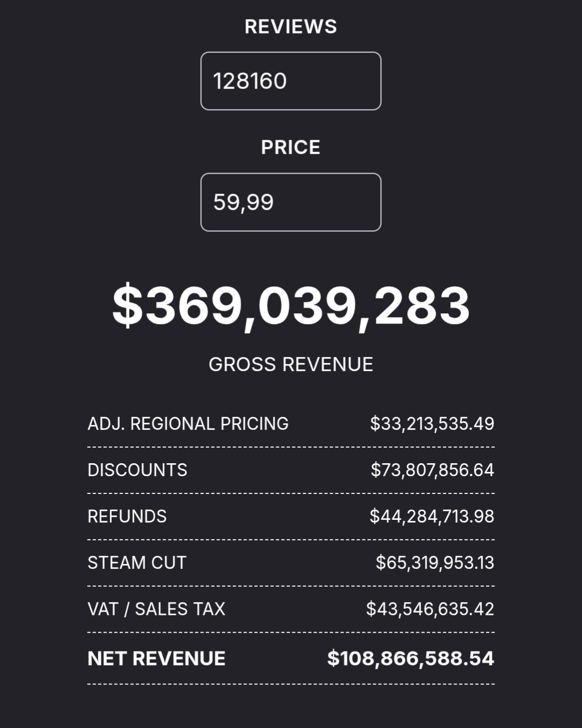Click the bold Net Revenue label
582x728 pixels.
point(156,658)
